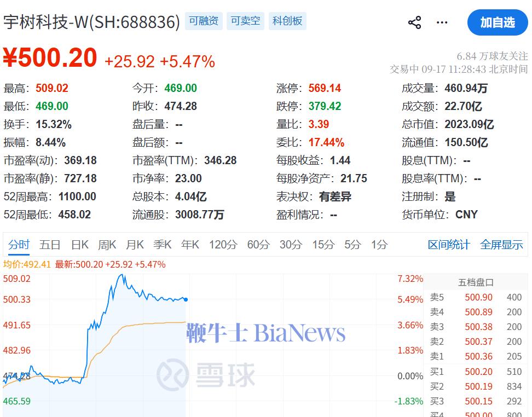Open the 周K chart tab
This screenshot has width=532, height=417.
coord(107,245)
